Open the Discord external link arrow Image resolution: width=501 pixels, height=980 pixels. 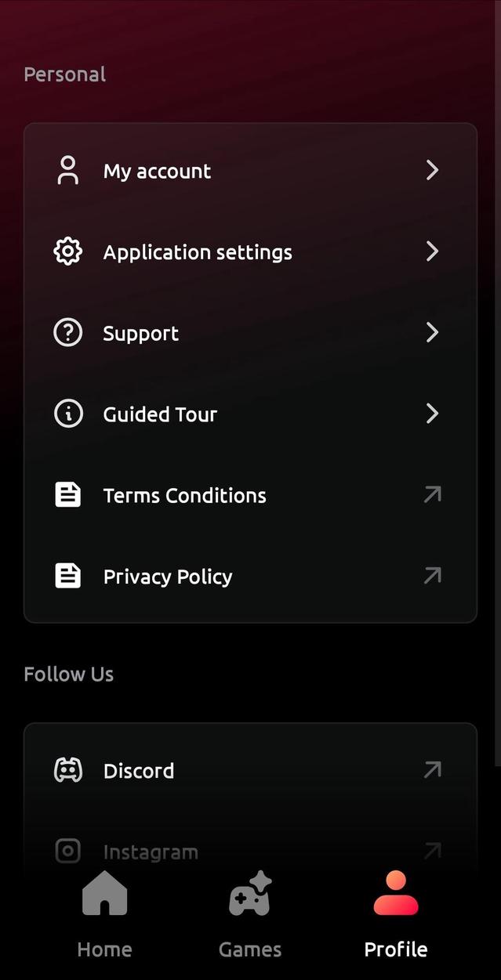click(x=432, y=769)
